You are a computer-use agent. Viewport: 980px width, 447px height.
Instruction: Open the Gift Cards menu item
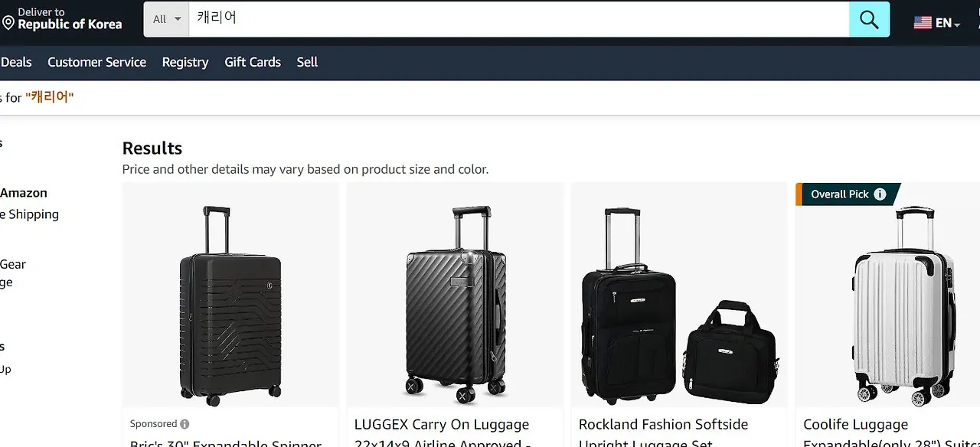coord(253,62)
